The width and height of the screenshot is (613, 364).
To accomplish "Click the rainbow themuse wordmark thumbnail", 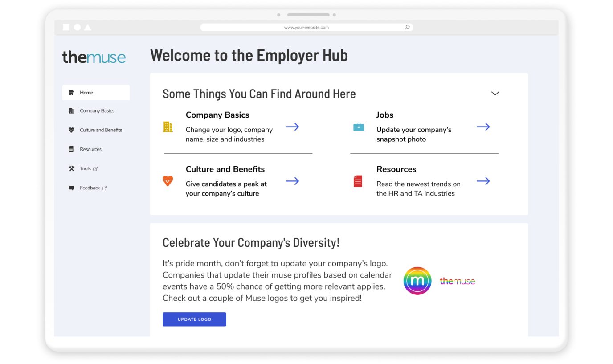I will 457,281.
